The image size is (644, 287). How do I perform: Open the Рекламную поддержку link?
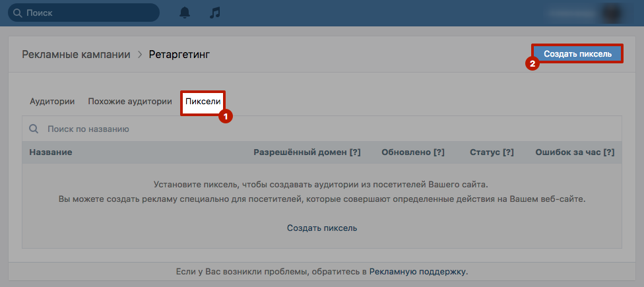pyautogui.click(x=418, y=271)
